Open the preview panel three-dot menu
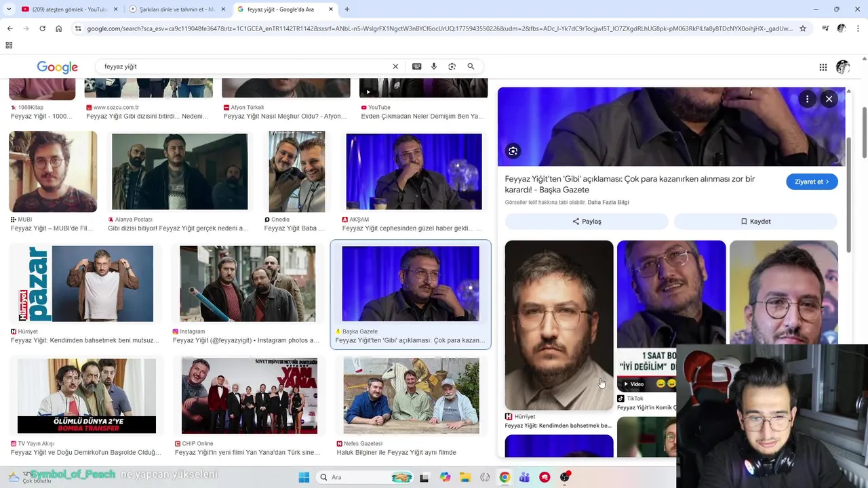The width and height of the screenshot is (868, 488). click(x=807, y=99)
